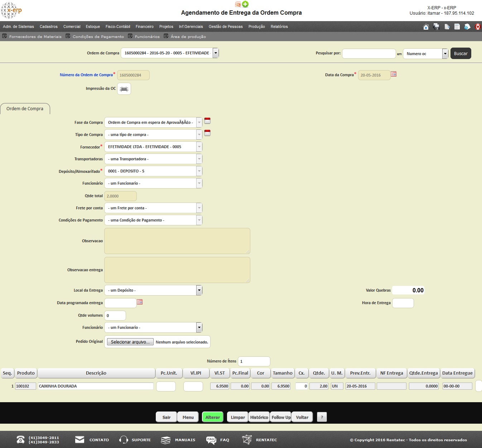
Task: Click the Prev.Entr. column header
Action: (360, 373)
